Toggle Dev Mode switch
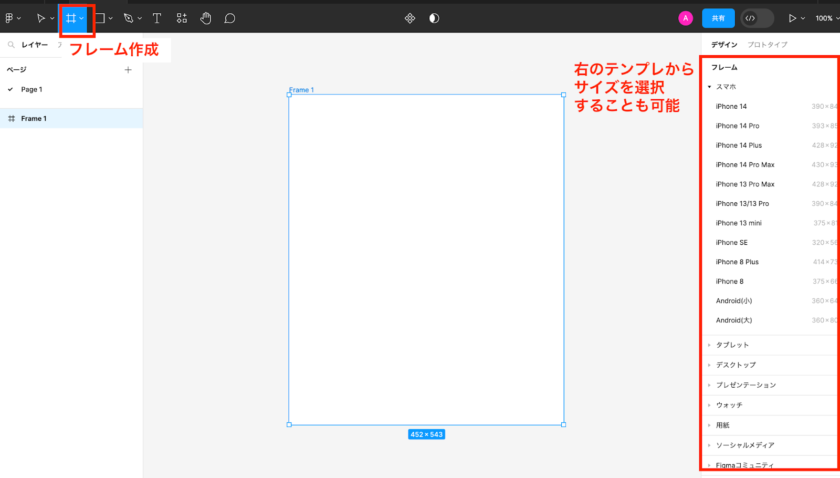The width and height of the screenshot is (840, 478). coord(757,18)
